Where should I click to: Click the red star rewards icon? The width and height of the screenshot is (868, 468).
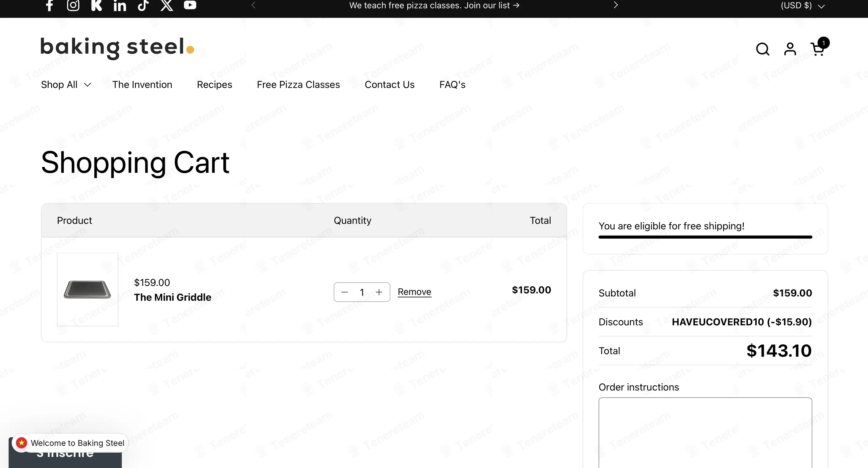click(22, 443)
